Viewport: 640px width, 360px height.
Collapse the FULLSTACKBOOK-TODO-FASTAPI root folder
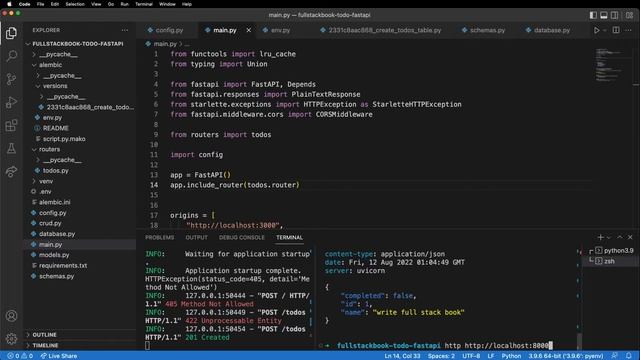(78, 44)
